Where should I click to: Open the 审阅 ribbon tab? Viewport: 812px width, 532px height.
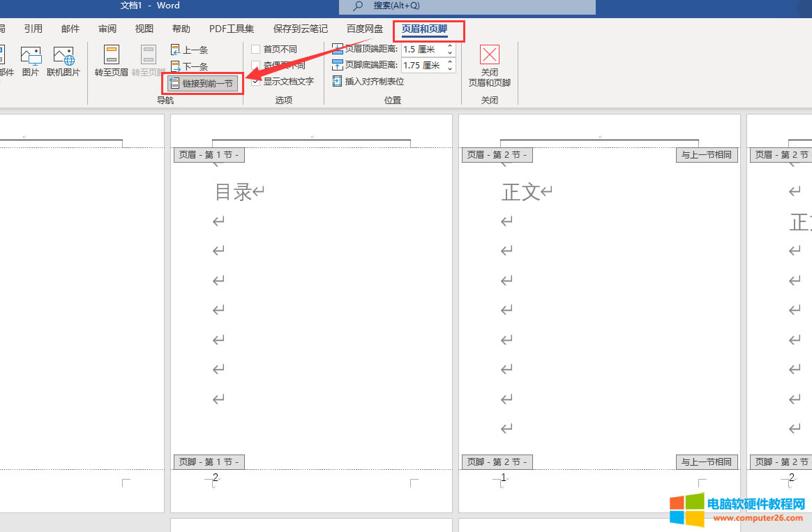(107, 29)
